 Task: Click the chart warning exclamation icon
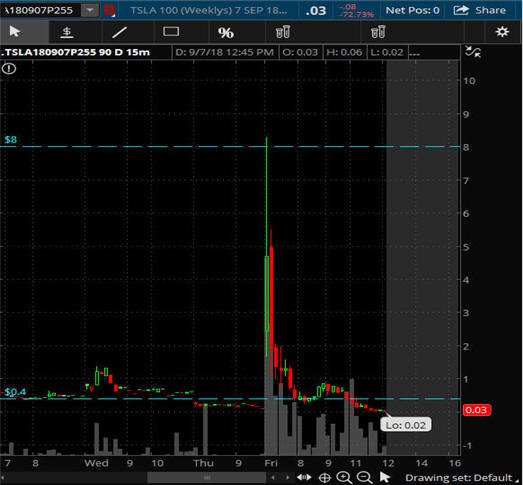point(9,69)
